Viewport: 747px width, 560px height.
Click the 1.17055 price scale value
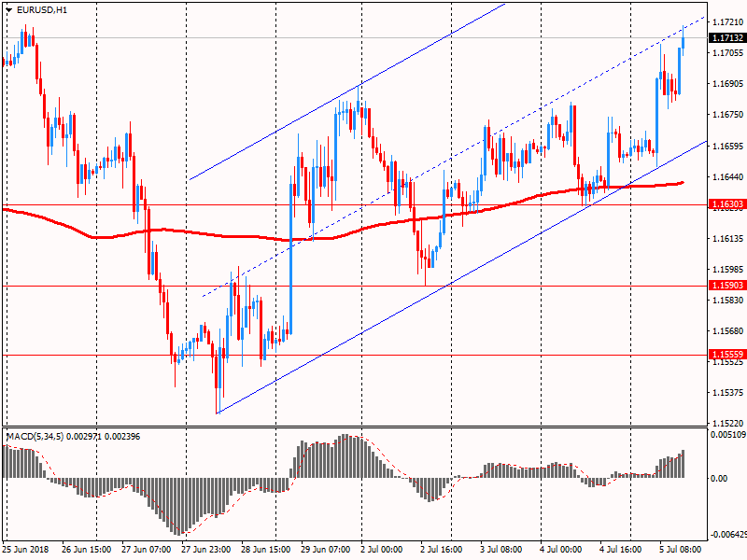pyautogui.click(x=728, y=53)
